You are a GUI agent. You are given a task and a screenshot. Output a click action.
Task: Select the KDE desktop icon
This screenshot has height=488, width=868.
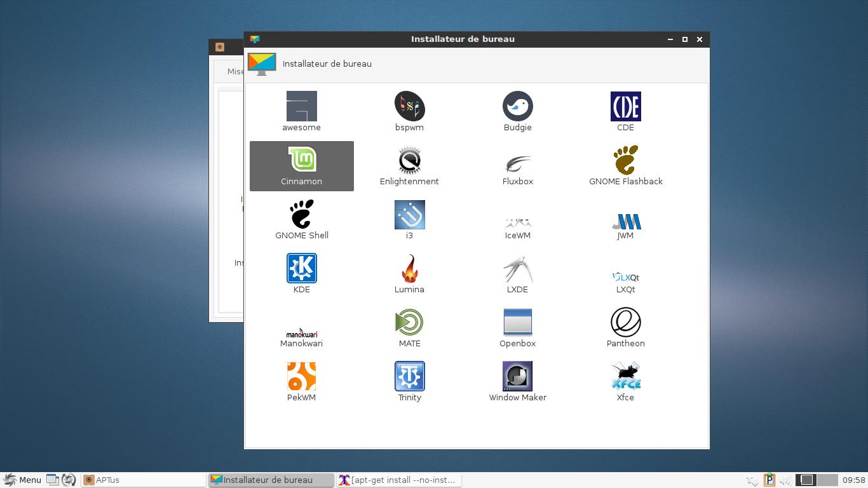pyautogui.click(x=301, y=268)
